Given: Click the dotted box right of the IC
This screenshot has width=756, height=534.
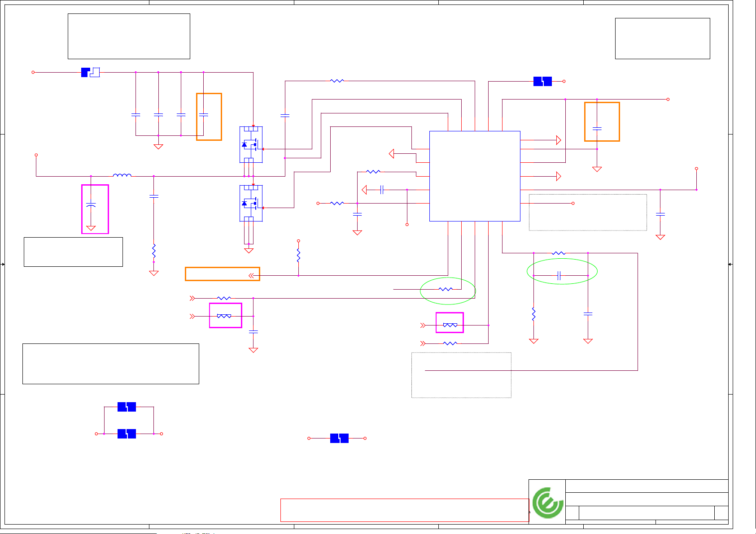Looking at the screenshot, I should [x=588, y=213].
